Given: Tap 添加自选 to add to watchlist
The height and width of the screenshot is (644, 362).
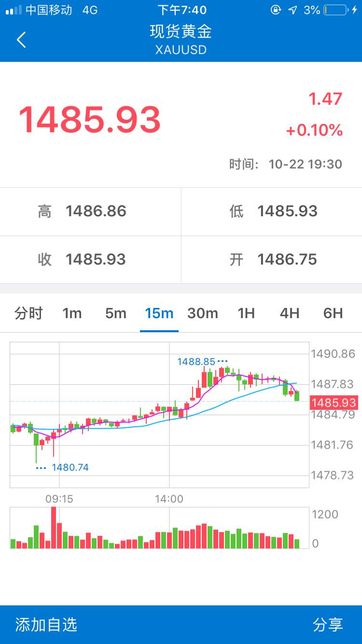Looking at the screenshot, I should point(46,625).
